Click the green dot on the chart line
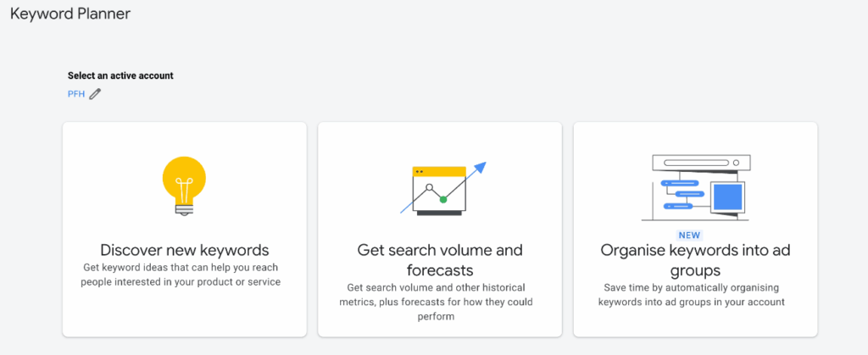The height and width of the screenshot is (355, 868). (x=442, y=200)
